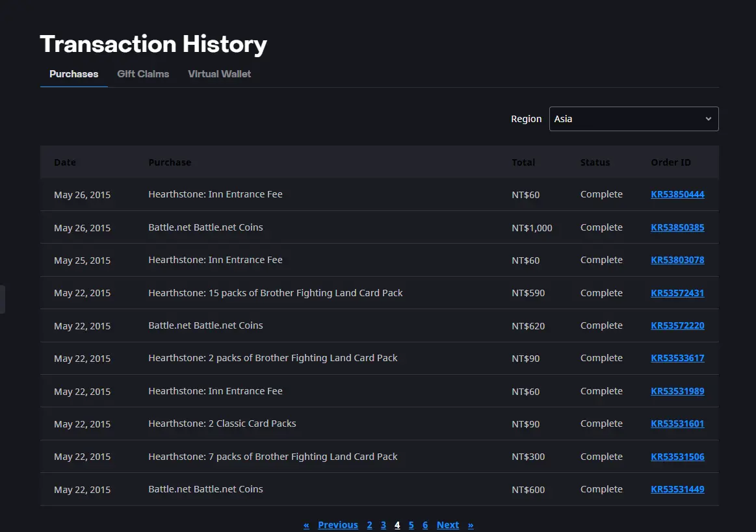Image resolution: width=756 pixels, height=532 pixels.
Task: Jump to page 5
Action: (x=411, y=525)
